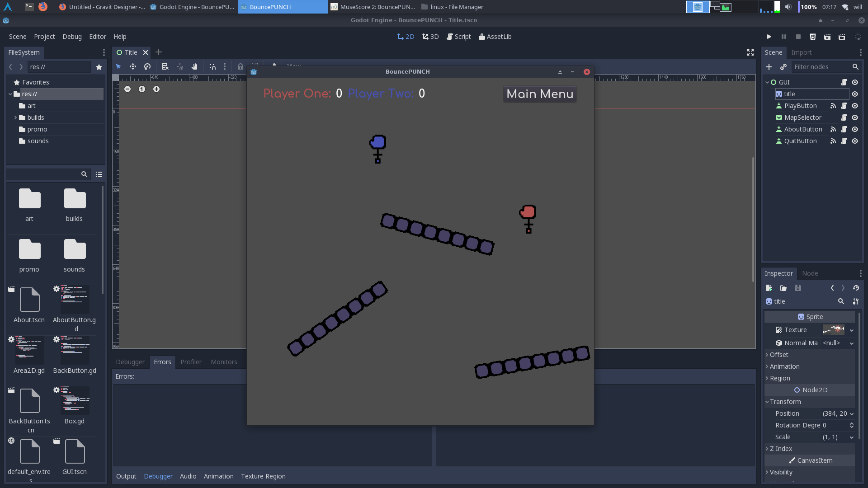Image resolution: width=868 pixels, height=488 pixels.
Task: Zoom in the canvas with plus icon
Action: click(x=156, y=89)
